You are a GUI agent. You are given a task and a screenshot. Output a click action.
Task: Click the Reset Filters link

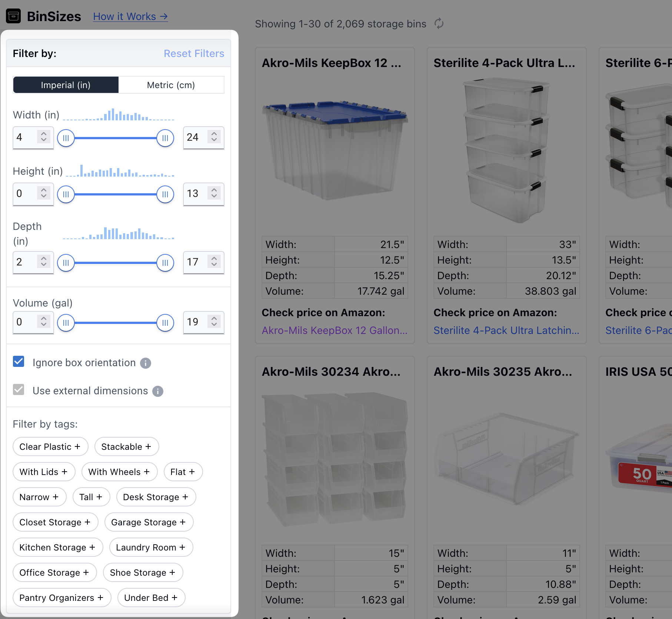pyautogui.click(x=194, y=54)
